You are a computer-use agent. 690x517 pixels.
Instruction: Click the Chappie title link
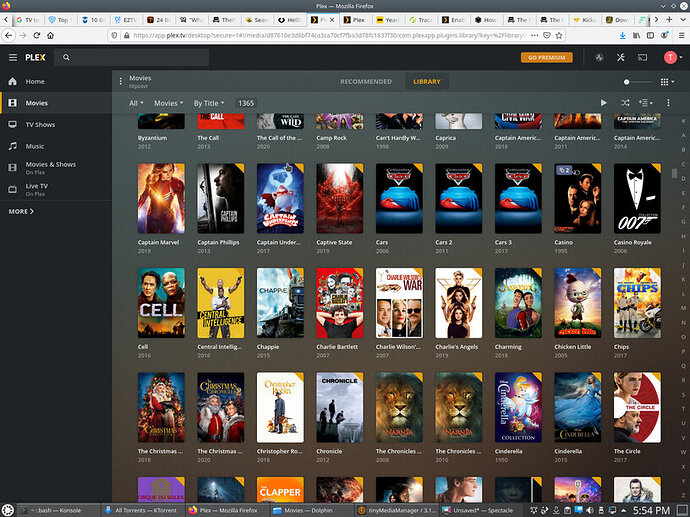coord(268,347)
